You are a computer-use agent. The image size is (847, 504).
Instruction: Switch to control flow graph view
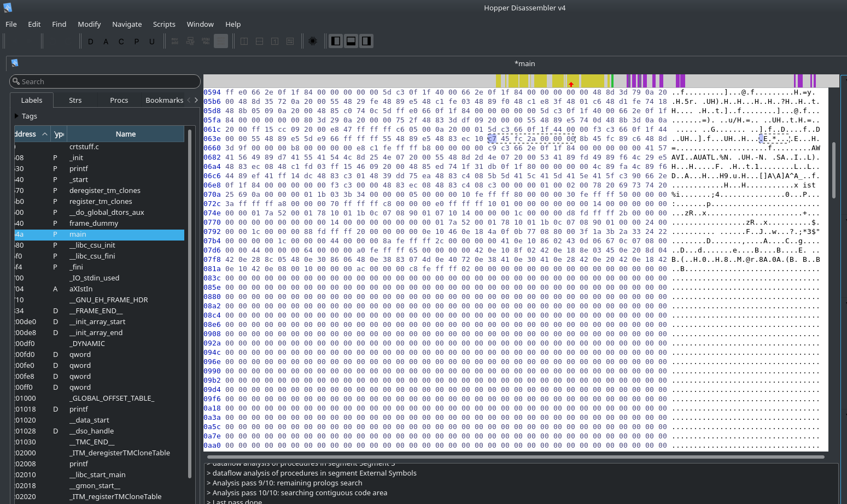pyautogui.click(x=190, y=41)
